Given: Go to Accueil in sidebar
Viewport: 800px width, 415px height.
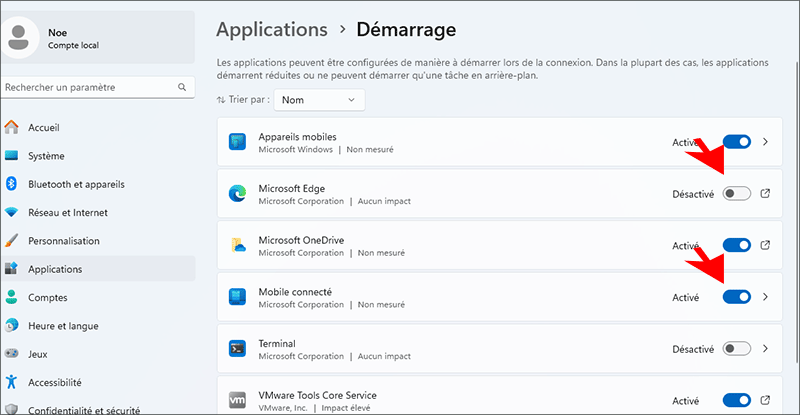Looking at the screenshot, I should coord(98,127).
